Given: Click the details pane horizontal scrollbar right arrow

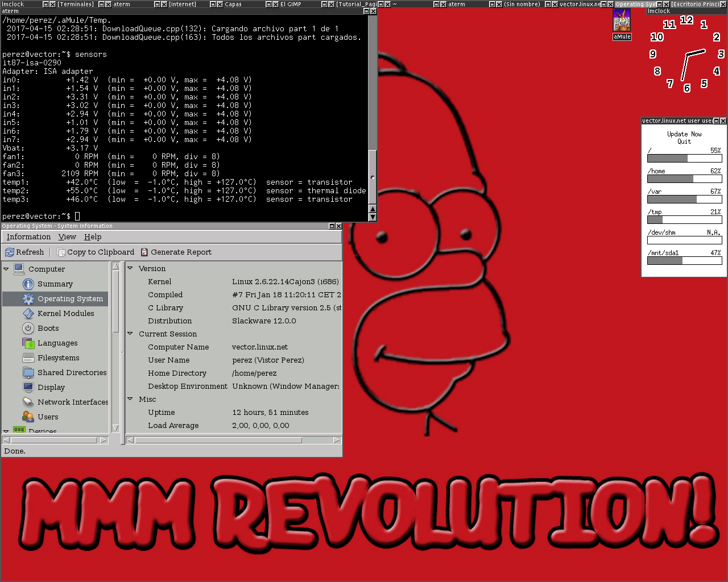Looking at the screenshot, I should [x=337, y=440].
